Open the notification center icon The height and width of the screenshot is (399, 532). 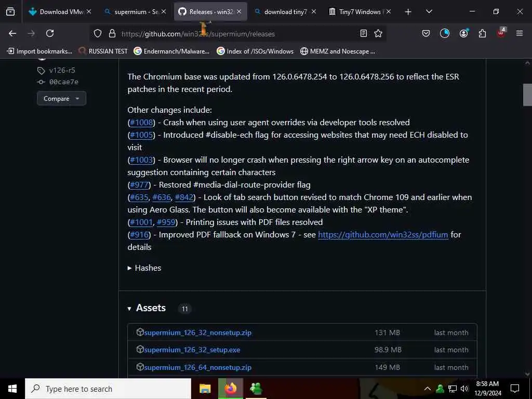click(x=515, y=389)
